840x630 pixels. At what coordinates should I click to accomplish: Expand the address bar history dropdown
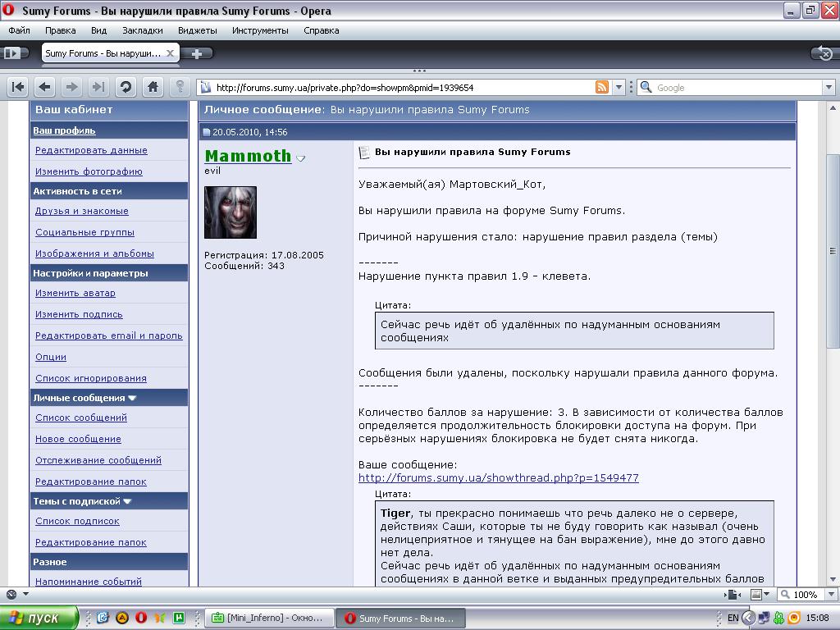(x=620, y=88)
